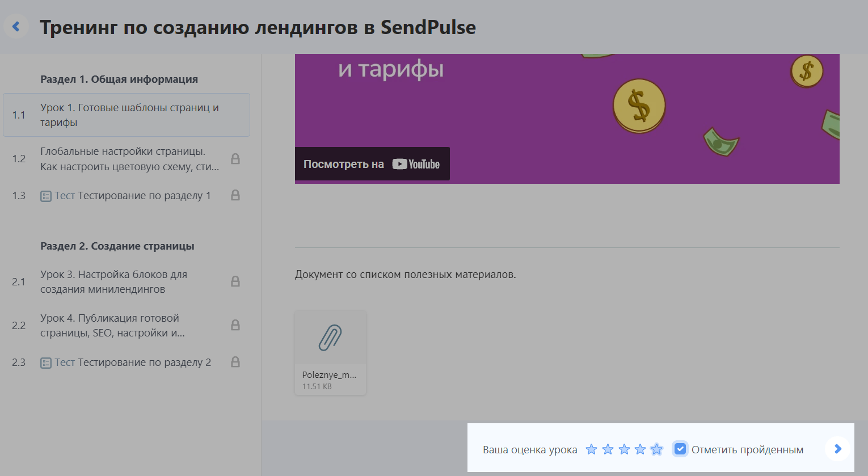Click test icon beside Тестирование по разделу 2

pyautogui.click(x=46, y=363)
